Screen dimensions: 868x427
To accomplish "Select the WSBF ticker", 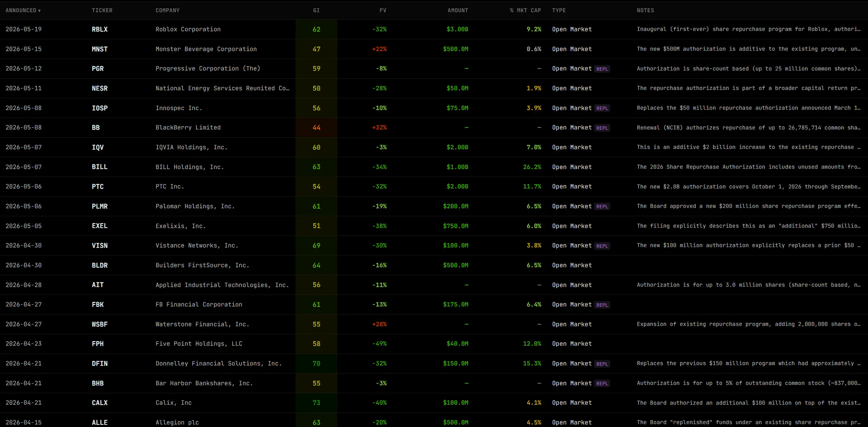I will pyautogui.click(x=100, y=324).
